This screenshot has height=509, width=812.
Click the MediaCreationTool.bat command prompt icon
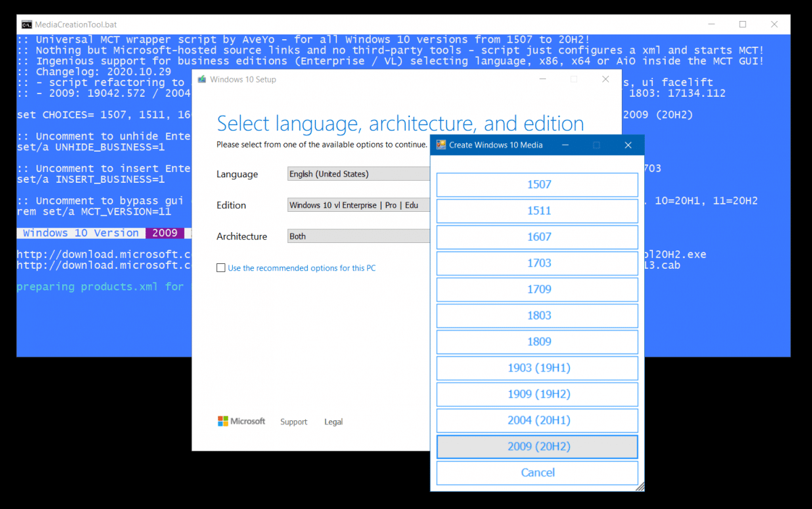[x=26, y=23]
